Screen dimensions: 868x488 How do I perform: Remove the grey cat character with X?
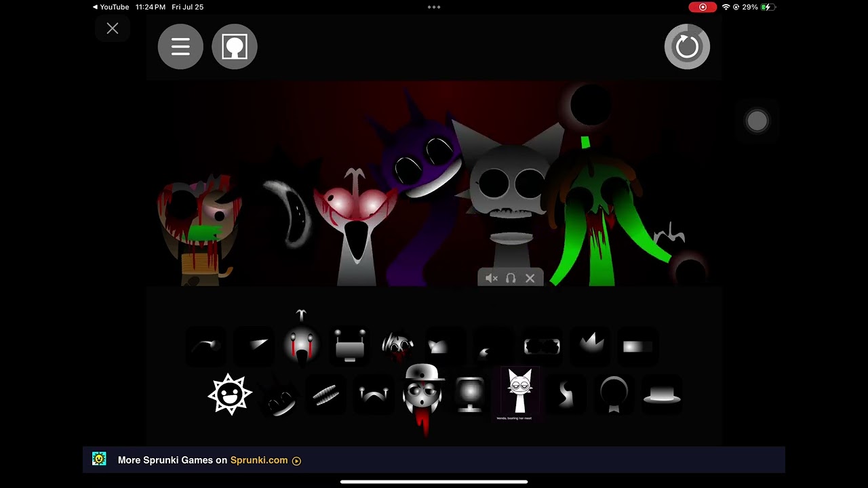pos(530,278)
